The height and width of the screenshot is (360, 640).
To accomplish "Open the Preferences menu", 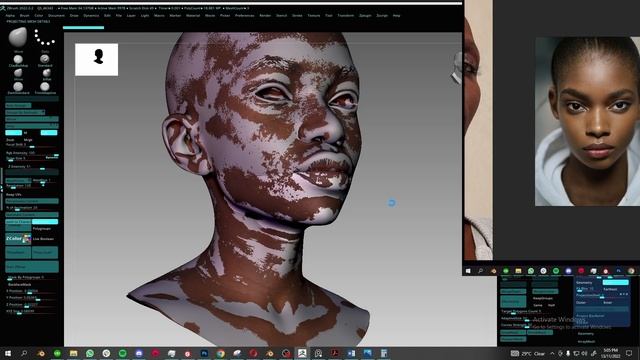I will click(244, 16).
